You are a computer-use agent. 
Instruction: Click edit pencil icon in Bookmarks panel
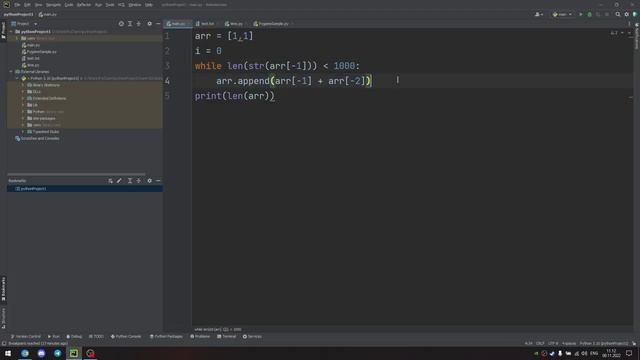(x=119, y=180)
